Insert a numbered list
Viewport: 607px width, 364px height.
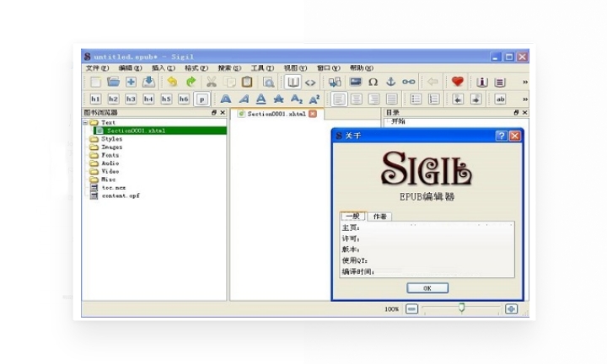point(433,99)
